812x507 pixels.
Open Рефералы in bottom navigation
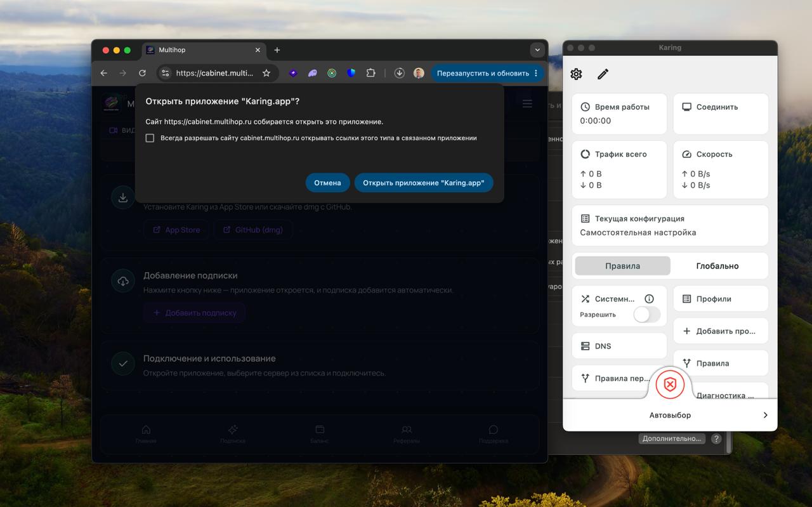(x=407, y=434)
